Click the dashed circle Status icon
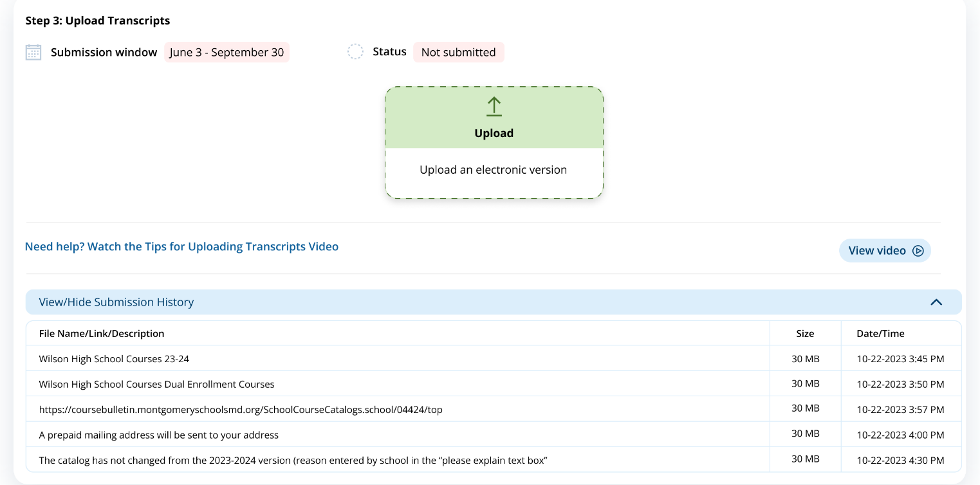980x485 pixels. point(355,52)
